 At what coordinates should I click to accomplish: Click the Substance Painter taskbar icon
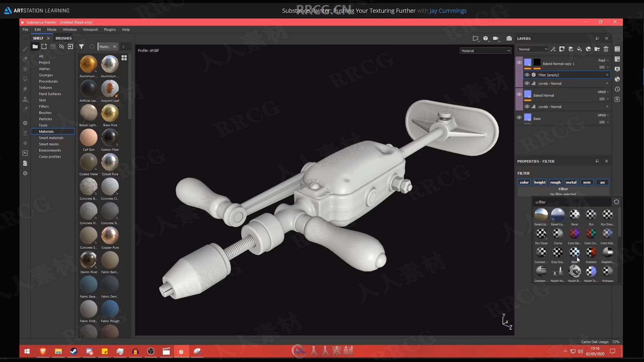tap(196, 351)
